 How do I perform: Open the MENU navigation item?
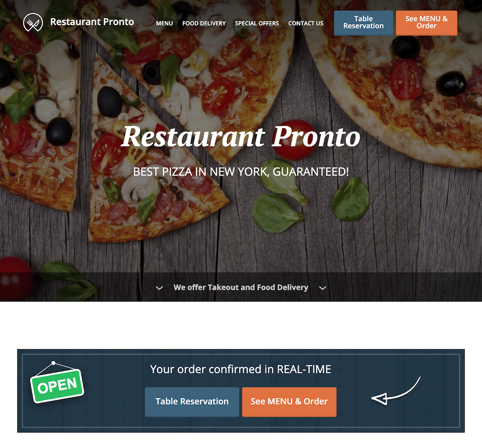[164, 23]
